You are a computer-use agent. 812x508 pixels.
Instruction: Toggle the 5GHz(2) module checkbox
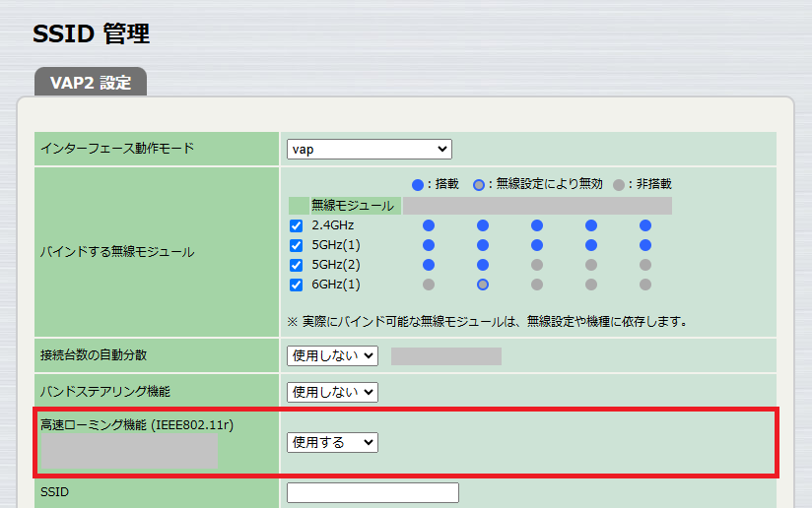(x=297, y=265)
